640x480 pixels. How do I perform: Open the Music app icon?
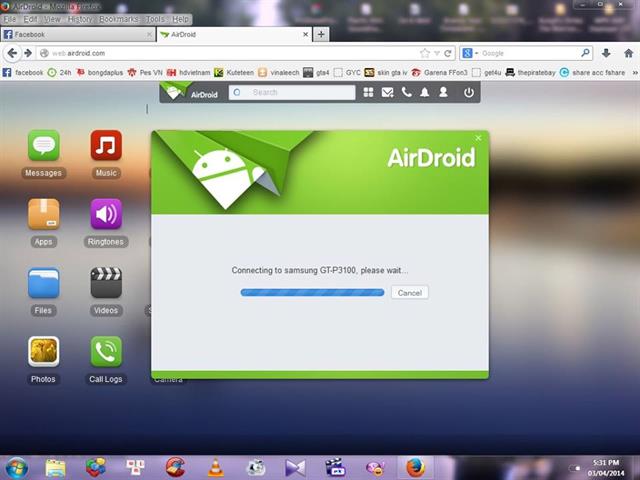click(x=106, y=146)
